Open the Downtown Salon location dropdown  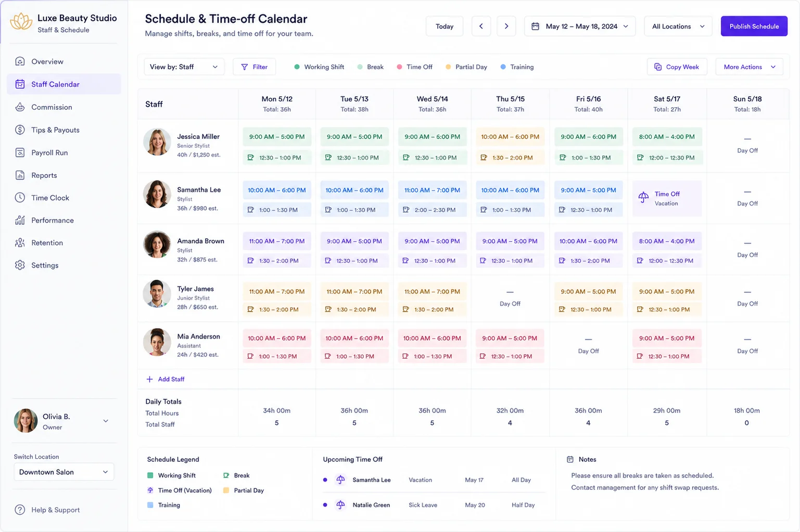pos(64,472)
